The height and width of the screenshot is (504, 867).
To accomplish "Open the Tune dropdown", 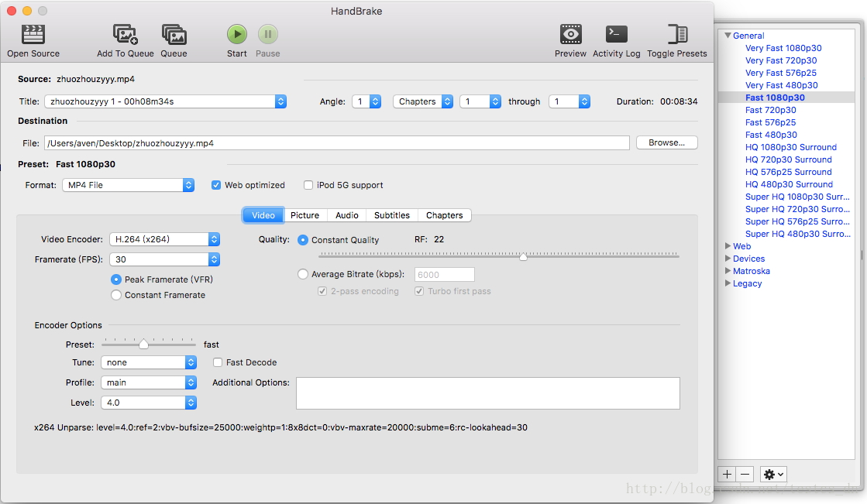I will (x=149, y=362).
